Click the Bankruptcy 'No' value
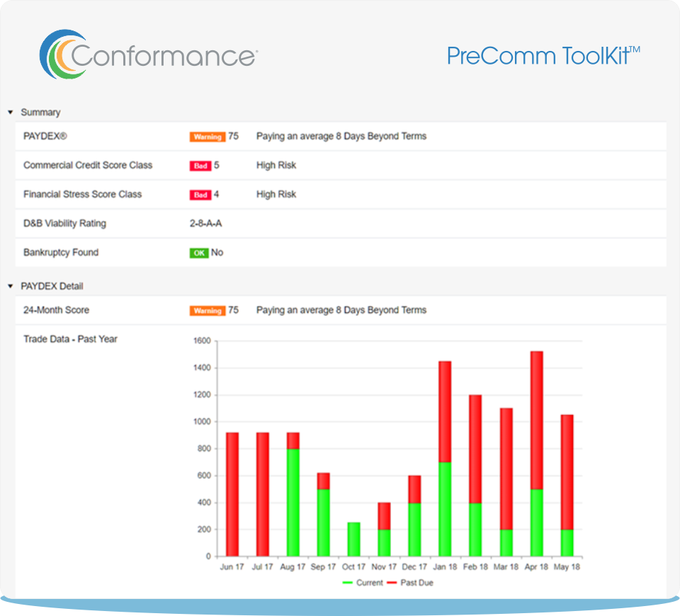 (217, 252)
